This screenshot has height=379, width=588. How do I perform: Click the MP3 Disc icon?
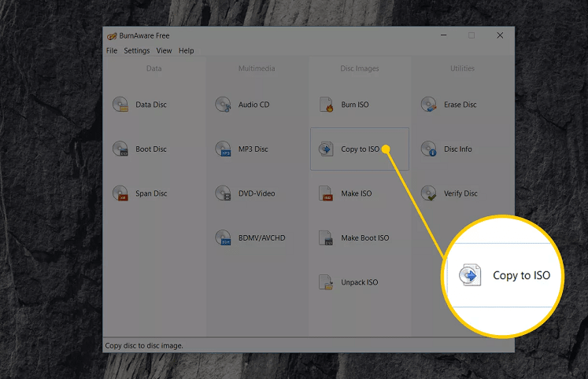tap(223, 149)
